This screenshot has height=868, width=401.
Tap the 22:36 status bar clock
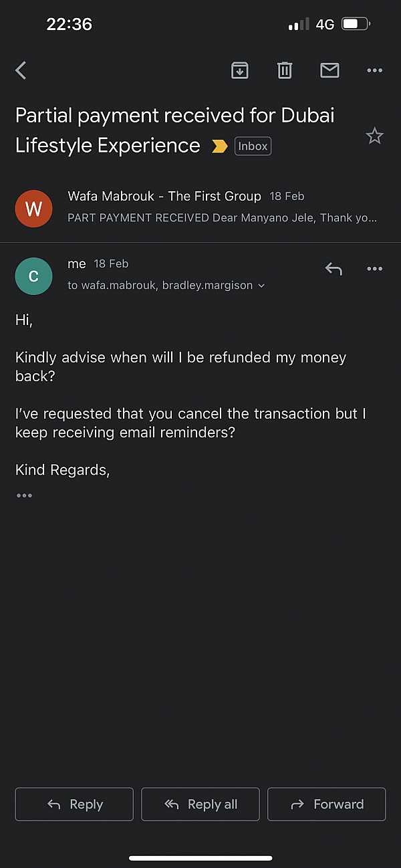[x=69, y=25]
